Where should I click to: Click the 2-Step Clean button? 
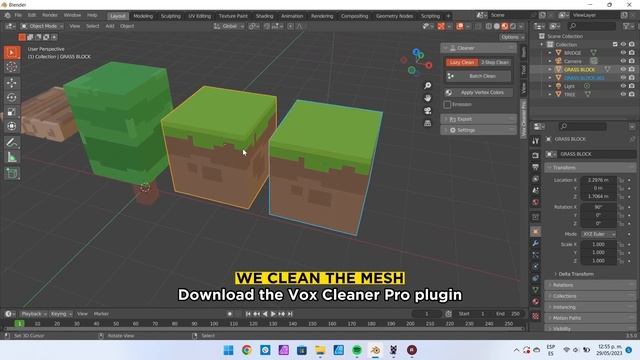[495, 62]
